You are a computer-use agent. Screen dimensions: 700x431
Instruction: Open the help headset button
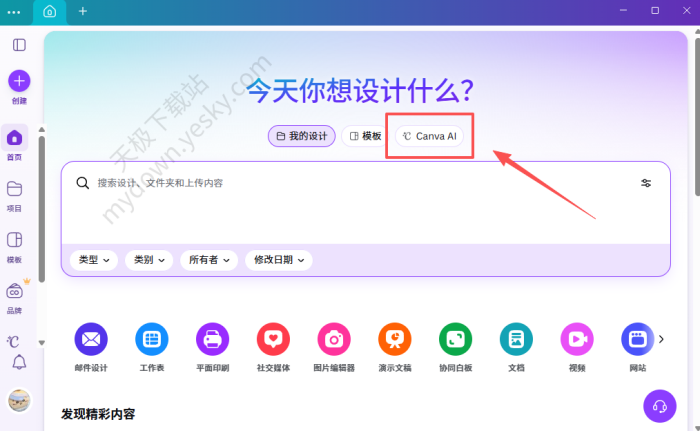pyautogui.click(x=660, y=406)
